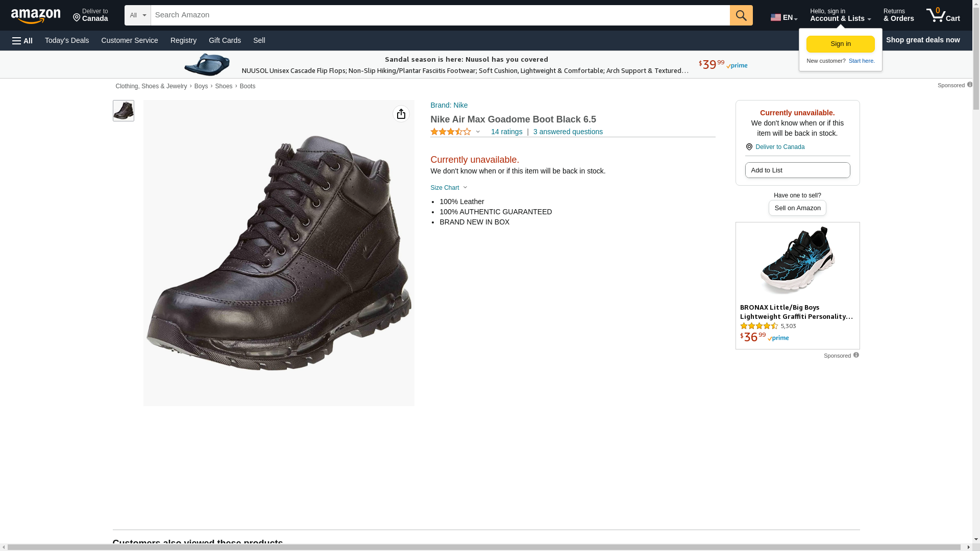Open the 3 answered questions link
This screenshot has height=551, width=980.
(x=568, y=132)
